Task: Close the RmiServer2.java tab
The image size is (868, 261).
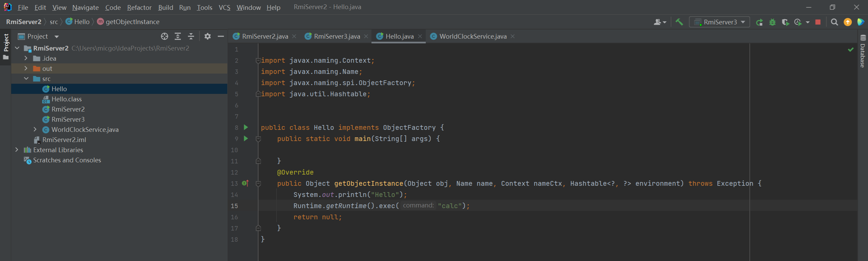Action: [294, 36]
